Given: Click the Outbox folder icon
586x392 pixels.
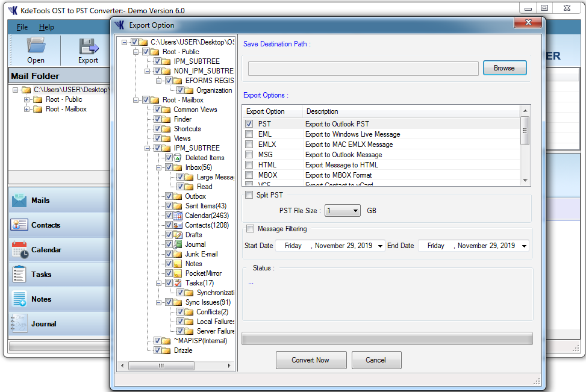Looking at the screenshot, I should pyautogui.click(x=178, y=196).
